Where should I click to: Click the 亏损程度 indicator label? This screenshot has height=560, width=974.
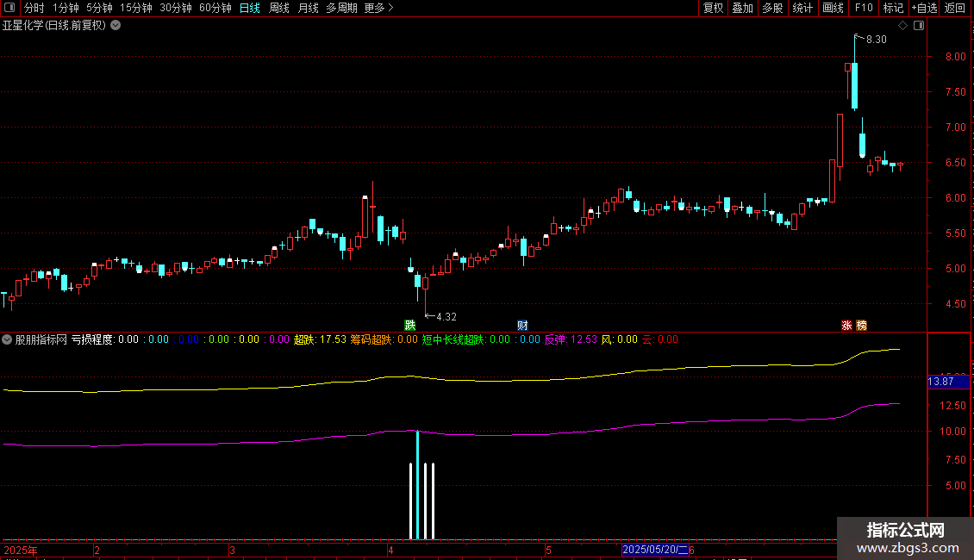coord(92,339)
